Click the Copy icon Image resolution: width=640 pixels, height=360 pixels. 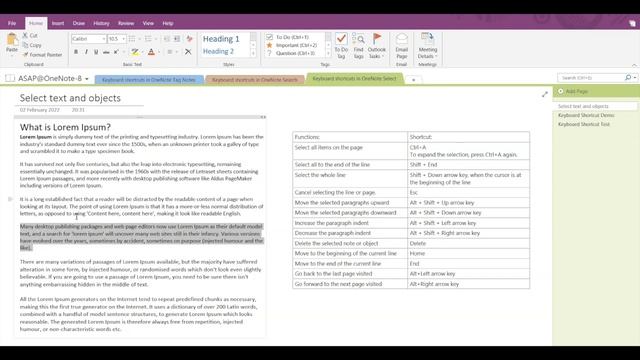pyautogui.click(x=25, y=45)
